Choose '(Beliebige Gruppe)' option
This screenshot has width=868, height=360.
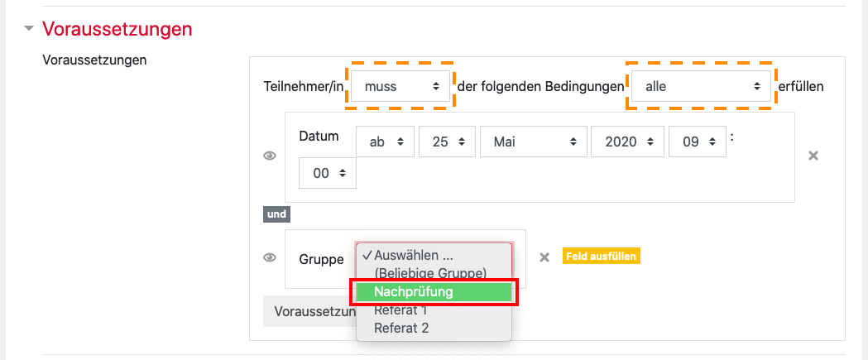tap(430, 272)
